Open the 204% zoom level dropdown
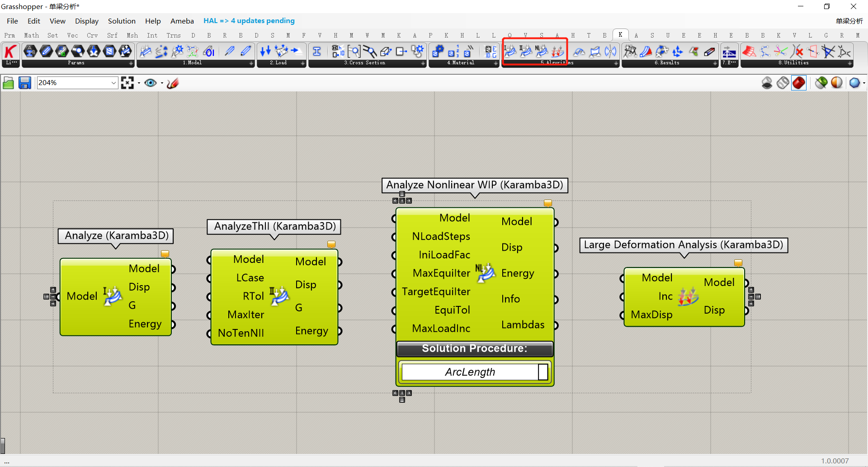The height and width of the screenshot is (467, 868). pyautogui.click(x=113, y=83)
